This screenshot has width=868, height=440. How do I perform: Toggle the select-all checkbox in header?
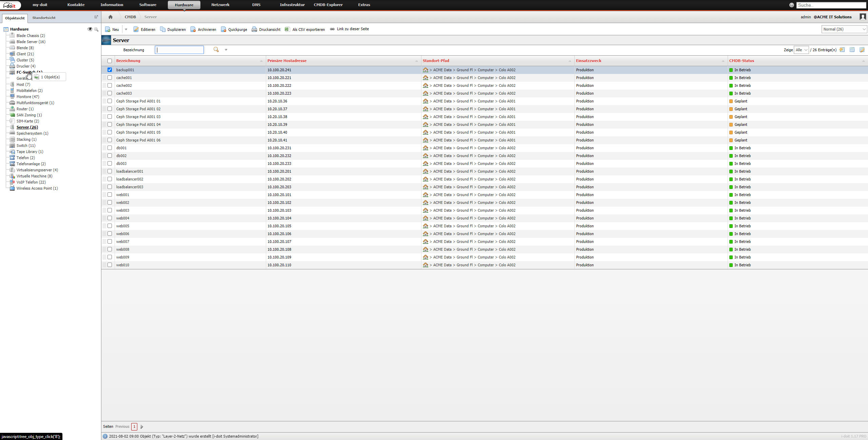coord(110,61)
